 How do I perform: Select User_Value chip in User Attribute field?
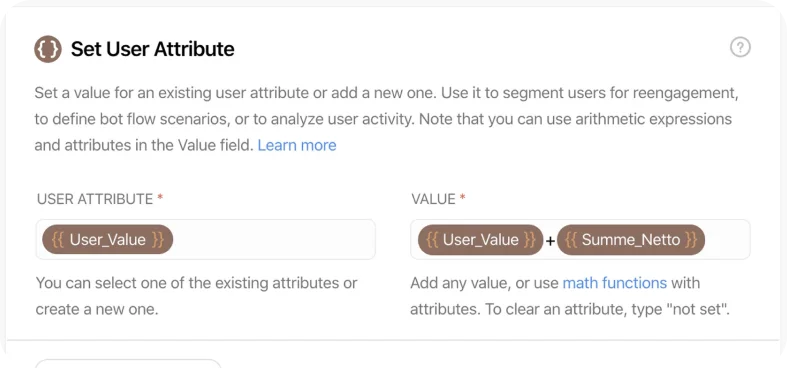point(107,239)
